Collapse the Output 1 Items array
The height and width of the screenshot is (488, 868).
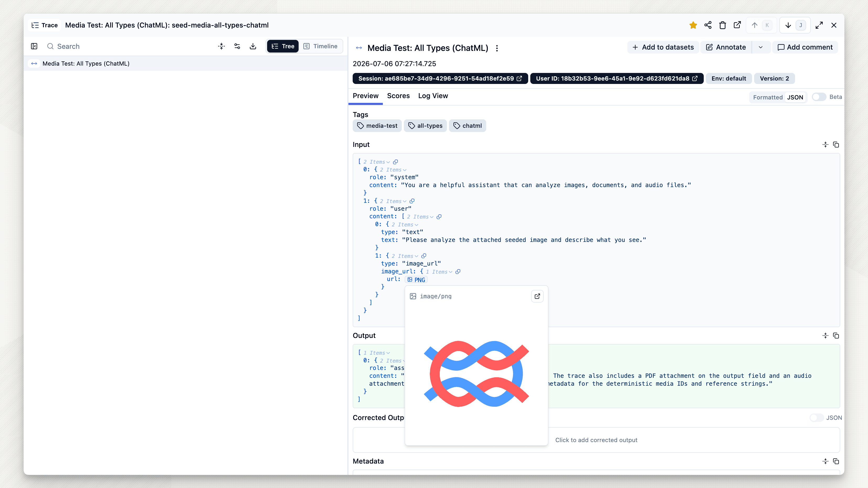pyautogui.click(x=377, y=353)
